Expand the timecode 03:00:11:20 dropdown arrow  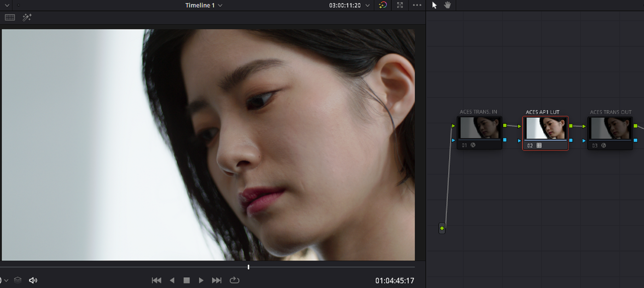coord(367,5)
